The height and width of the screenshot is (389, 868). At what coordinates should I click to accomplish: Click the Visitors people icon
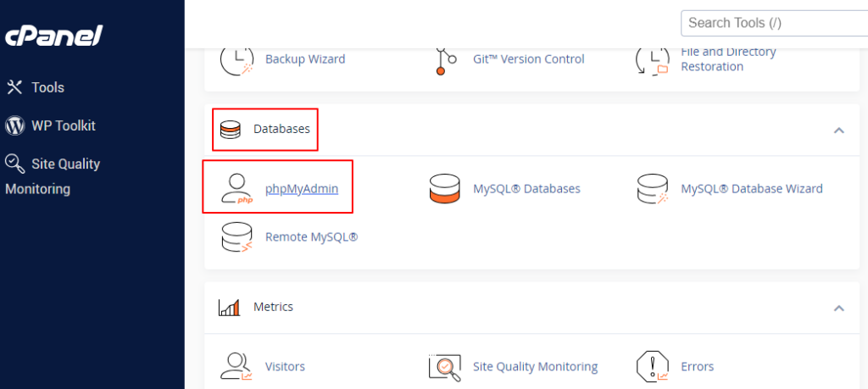(237, 366)
